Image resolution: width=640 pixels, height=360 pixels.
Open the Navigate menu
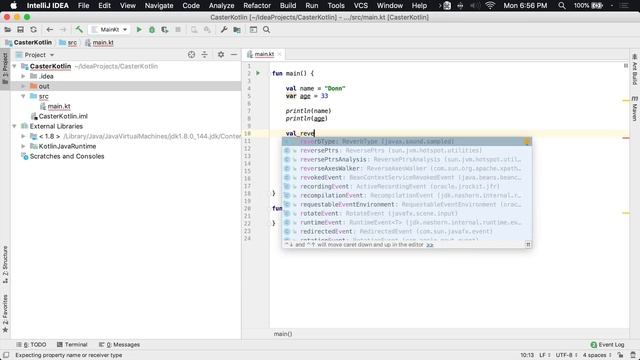(159, 5)
